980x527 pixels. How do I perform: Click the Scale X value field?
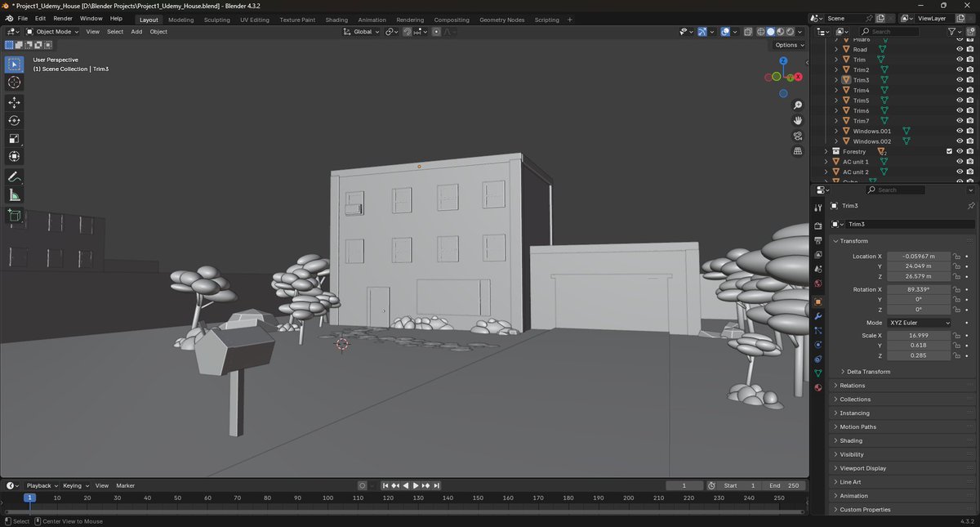[919, 336]
